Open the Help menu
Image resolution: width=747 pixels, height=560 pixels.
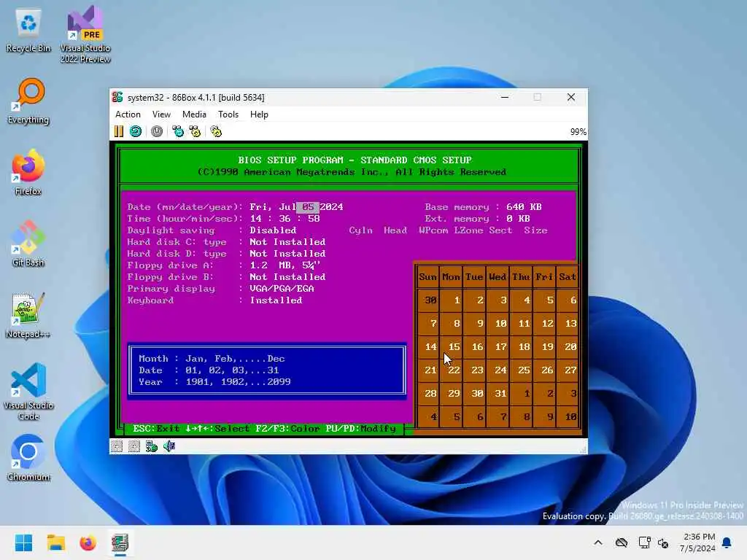(x=259, y=114)
